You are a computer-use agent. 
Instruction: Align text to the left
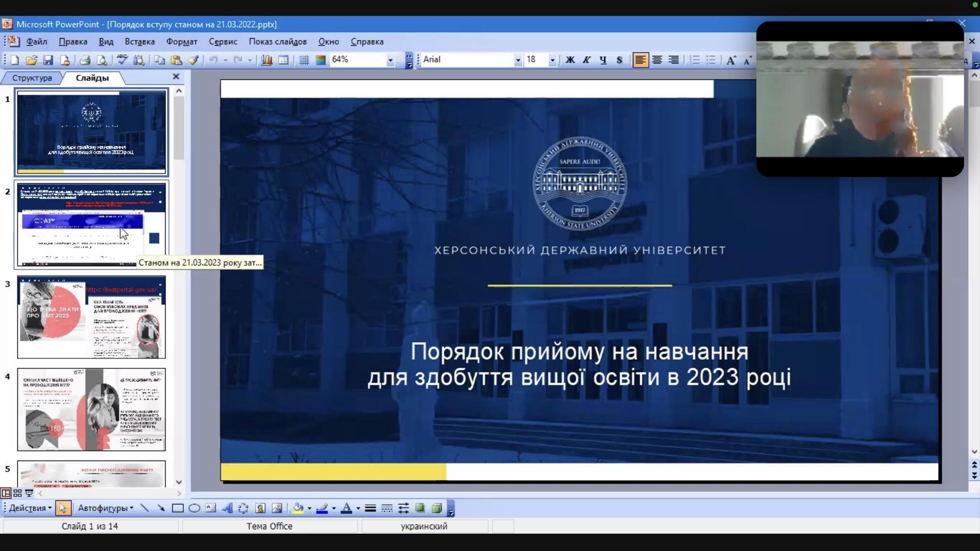[x=640, y=60]
